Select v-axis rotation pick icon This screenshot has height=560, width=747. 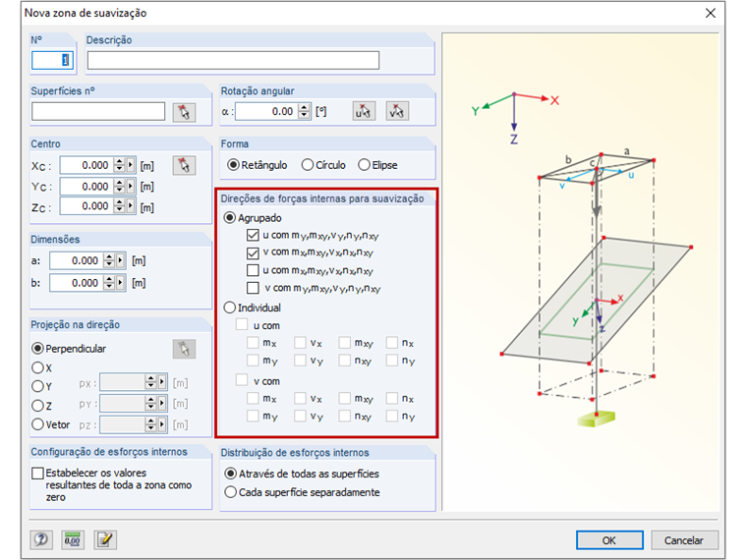pos(397,111)
